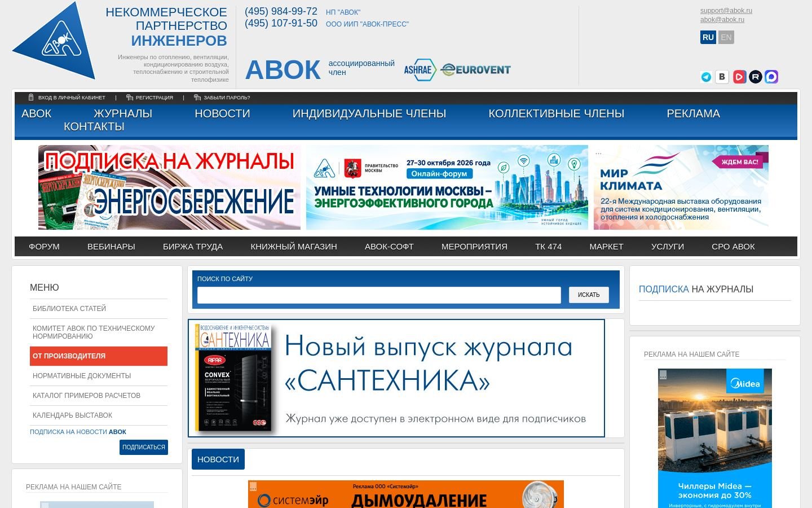Open the purple chat messenger icon
Viewport: 812px width, 508px height.
tap(772, 77)
